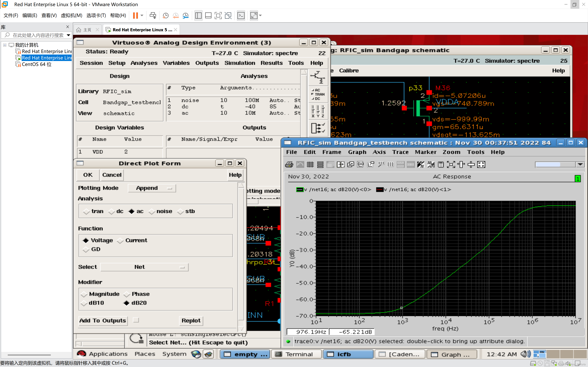Collapse the 我的计算机 tree node
This screenshot has height=367, width=588.
pyautogui.click(x=5, y=45)
